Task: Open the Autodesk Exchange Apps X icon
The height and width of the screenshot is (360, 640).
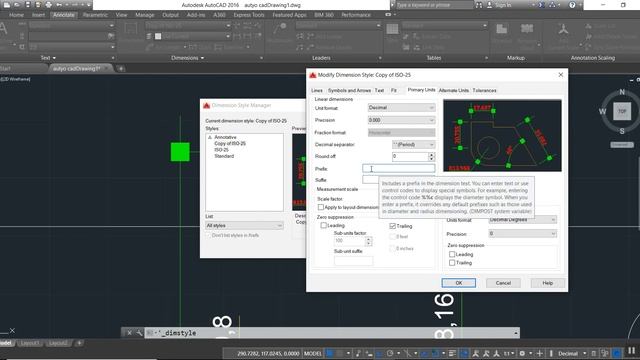Action: (x=542, y=5)
